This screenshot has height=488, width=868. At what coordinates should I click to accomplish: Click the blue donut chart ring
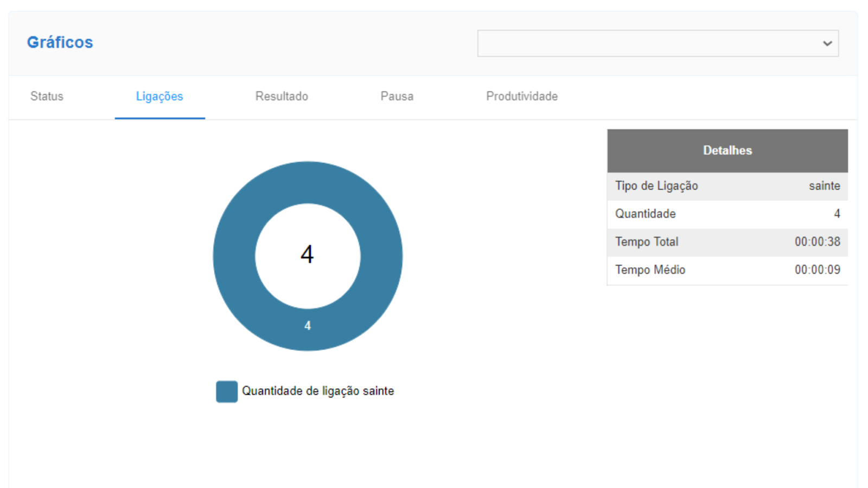point(234,256)
